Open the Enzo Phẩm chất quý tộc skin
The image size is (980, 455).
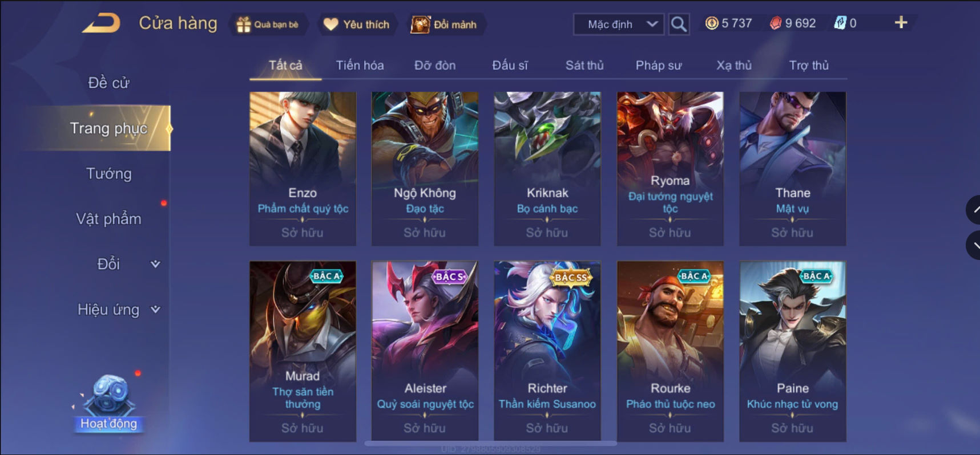click(303, 169)
